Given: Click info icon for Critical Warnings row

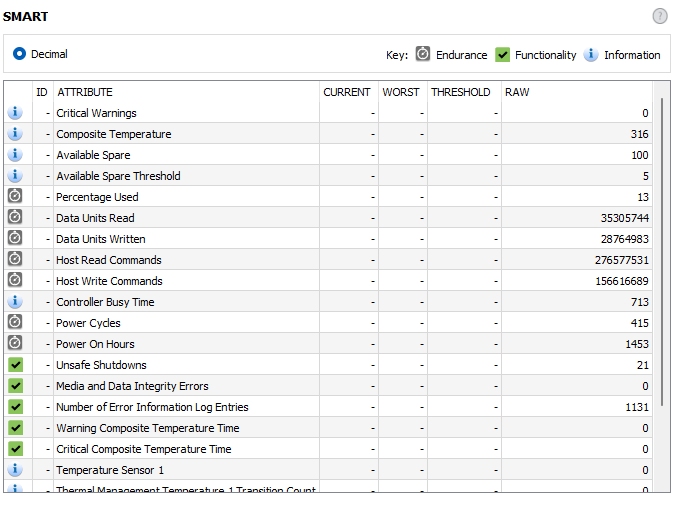Looking at the screenshot, I should click(15, 112).
